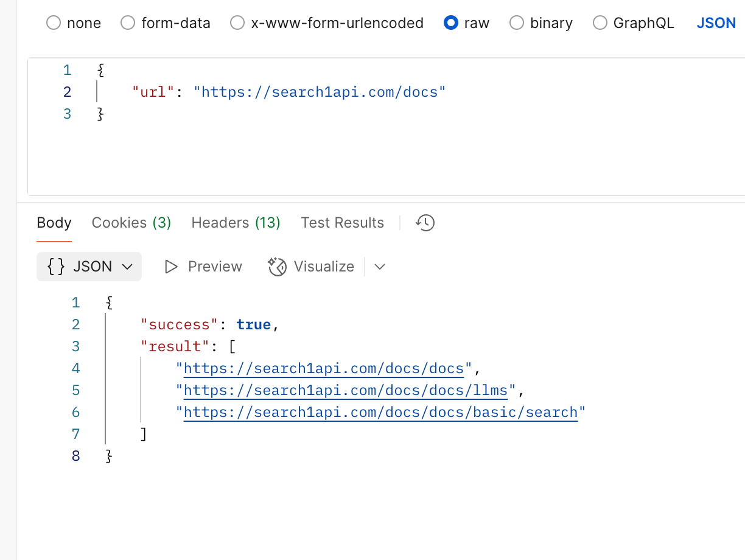The height and width of the screenshot is (560, 745).
Task: Expand the Visualize options chevron
Action: [380, 267]
